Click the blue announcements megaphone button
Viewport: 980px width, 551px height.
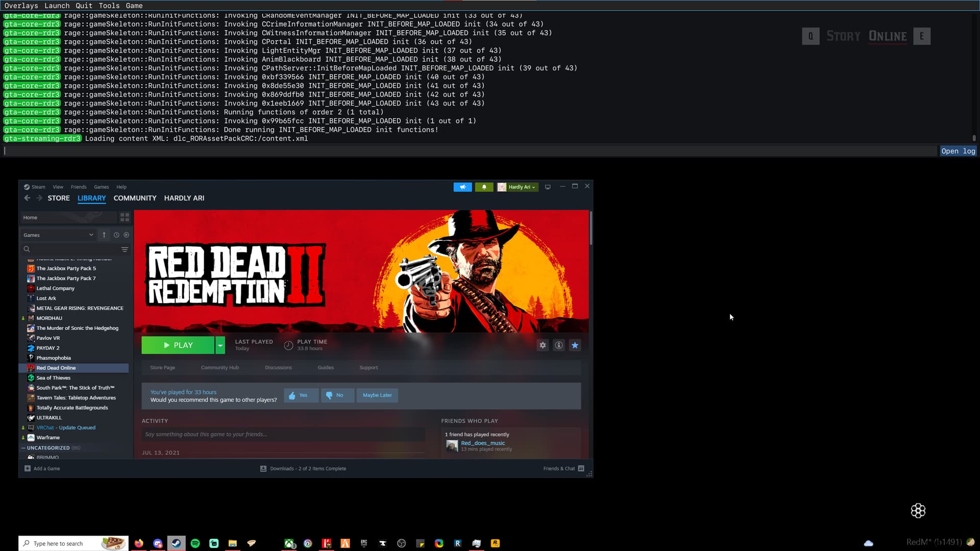tap(462, 187)
